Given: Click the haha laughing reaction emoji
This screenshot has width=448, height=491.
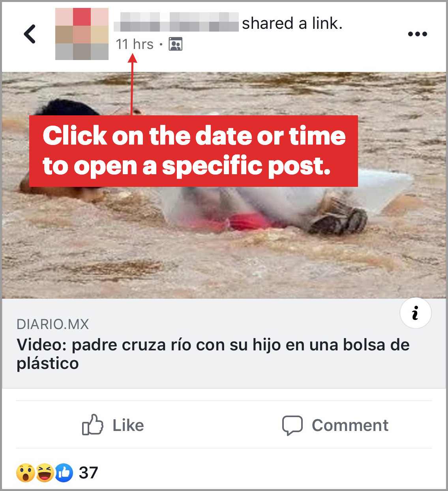Looking at the screenshot, I should (45, 473).
